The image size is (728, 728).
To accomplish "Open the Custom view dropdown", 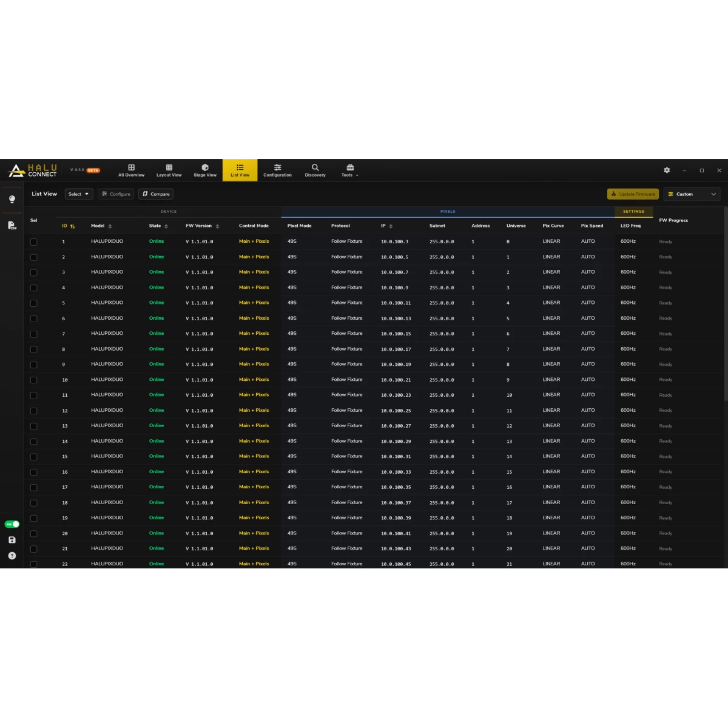I will click(692, 194).
